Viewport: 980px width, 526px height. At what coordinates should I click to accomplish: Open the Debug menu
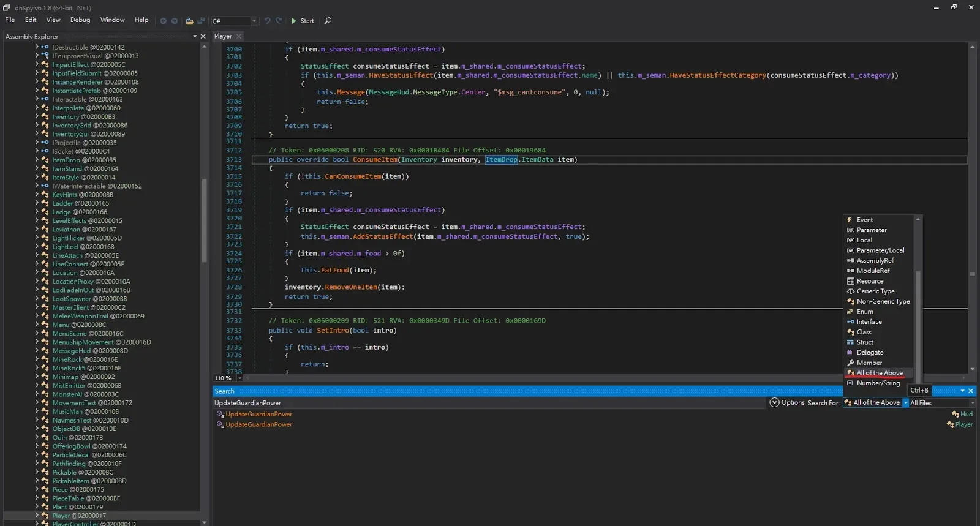tap(80, 20)
